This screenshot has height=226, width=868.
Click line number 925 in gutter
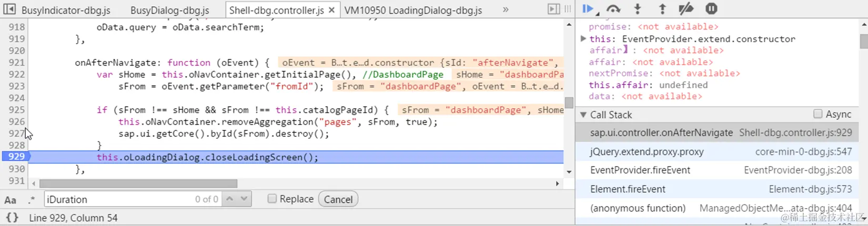16,110
